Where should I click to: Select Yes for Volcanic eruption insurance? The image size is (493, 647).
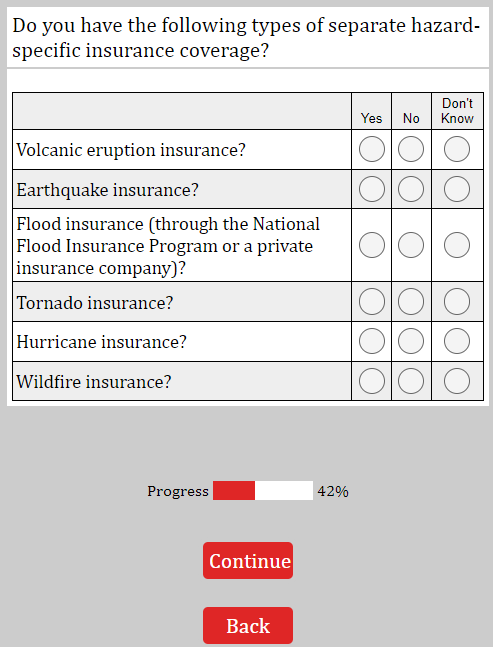coord(372,149)
